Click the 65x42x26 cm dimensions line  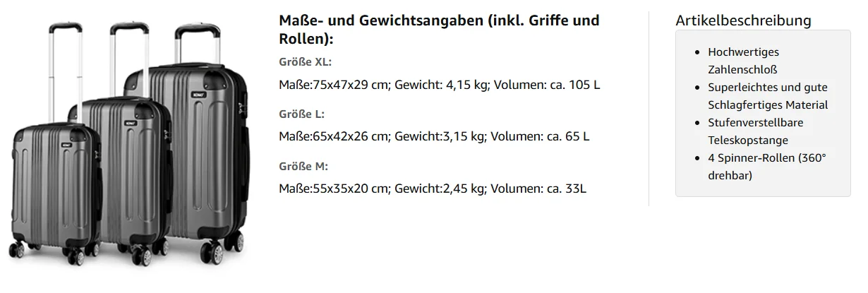click(x=434, y=136)
